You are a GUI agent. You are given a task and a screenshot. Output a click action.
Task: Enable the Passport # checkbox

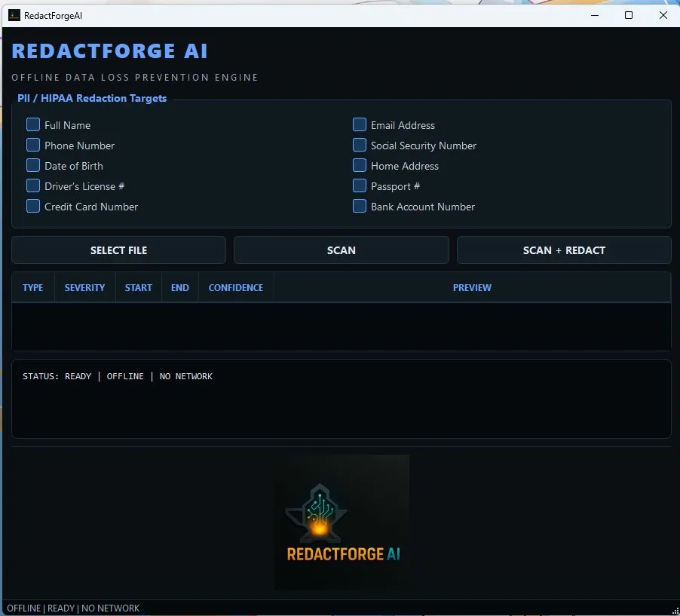point(360,186)
